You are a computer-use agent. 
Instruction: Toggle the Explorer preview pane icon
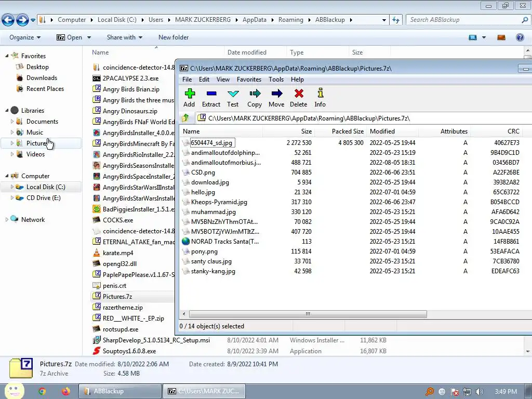[x=501, y=37]
